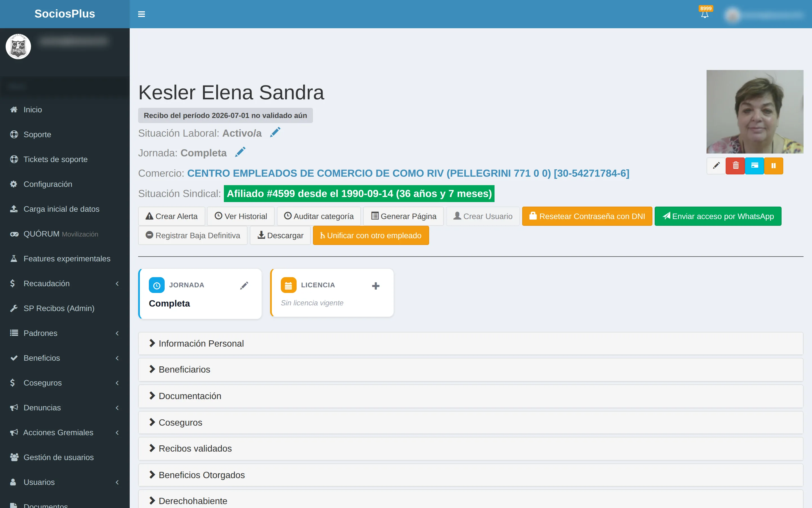Open Features experimentales
Screen dimensions: 812x508
(x=65, y=259)
